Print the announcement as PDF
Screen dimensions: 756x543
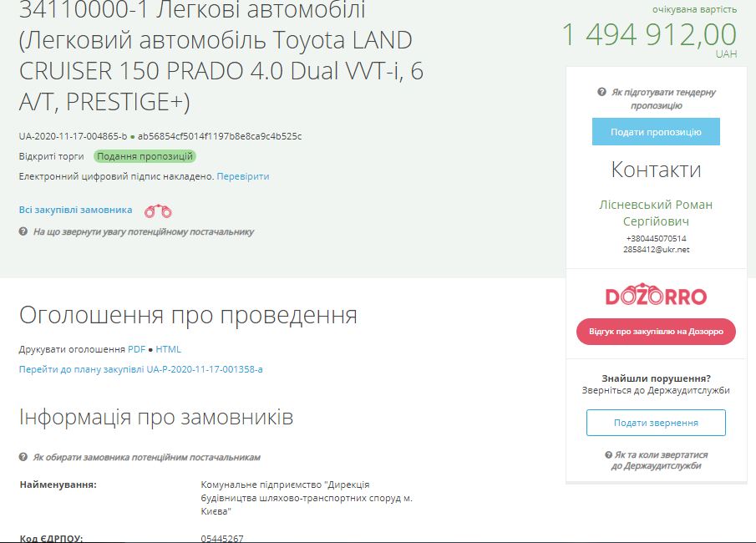click(136, 349)
